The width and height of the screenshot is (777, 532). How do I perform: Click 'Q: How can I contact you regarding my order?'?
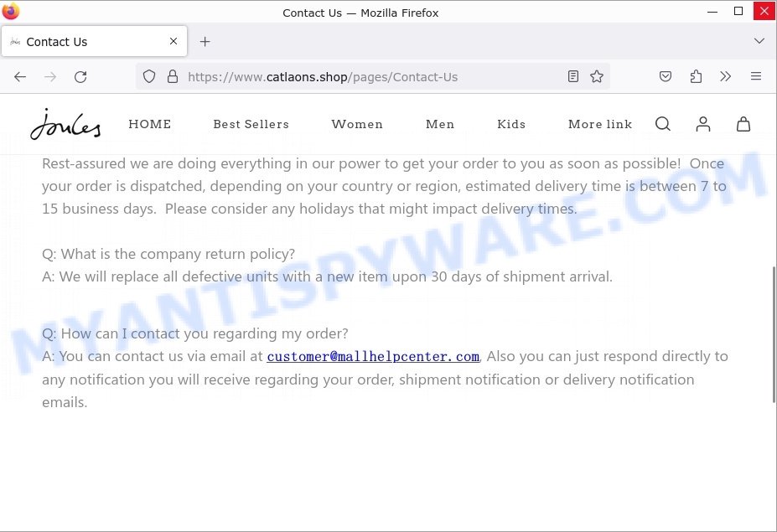click(x=195, y=333)
